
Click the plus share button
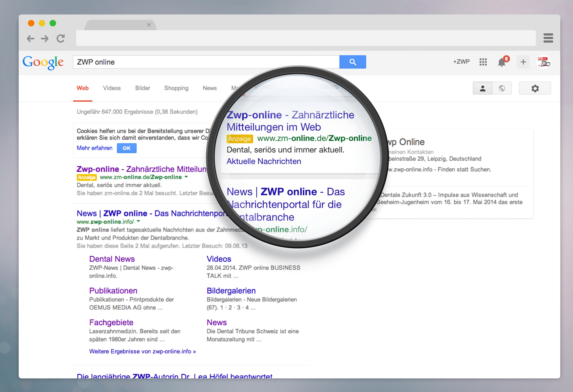[523, 62]
